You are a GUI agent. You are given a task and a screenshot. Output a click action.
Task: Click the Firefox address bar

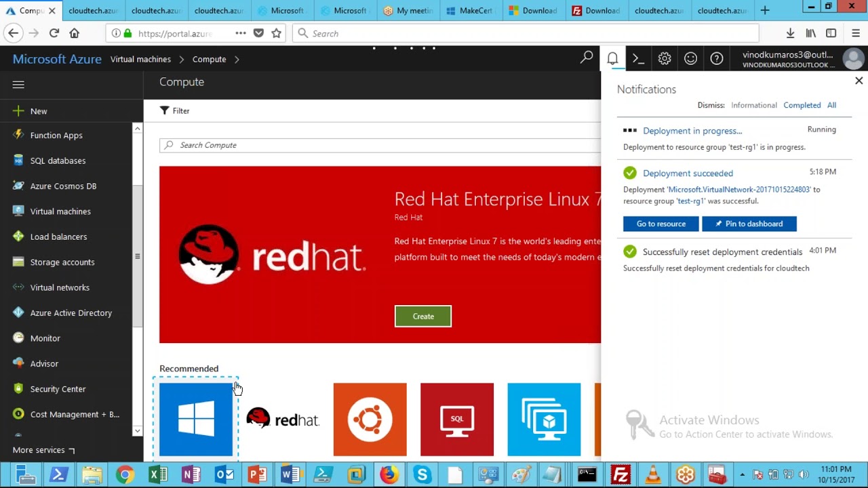[x=176, y=33]
